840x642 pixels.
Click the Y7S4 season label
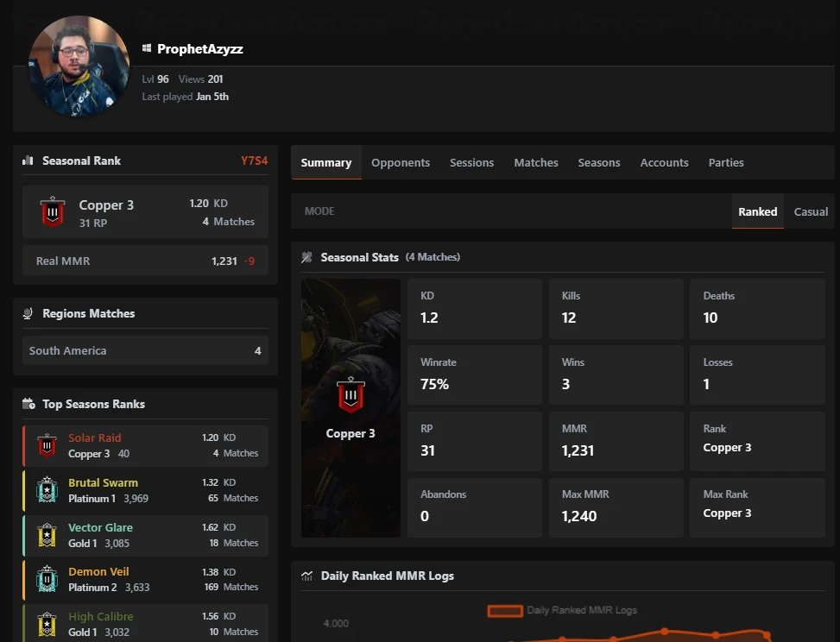254,160
